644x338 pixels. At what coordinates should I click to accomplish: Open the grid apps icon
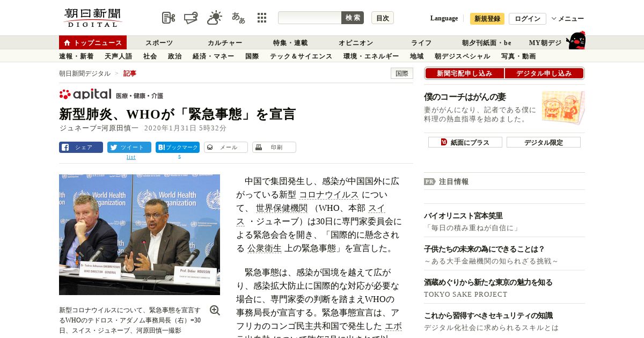point(262,18)
